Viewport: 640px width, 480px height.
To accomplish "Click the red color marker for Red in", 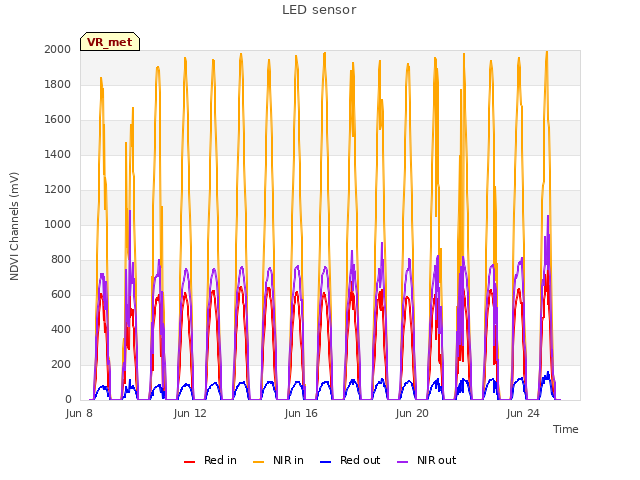I will click(189, 462).
